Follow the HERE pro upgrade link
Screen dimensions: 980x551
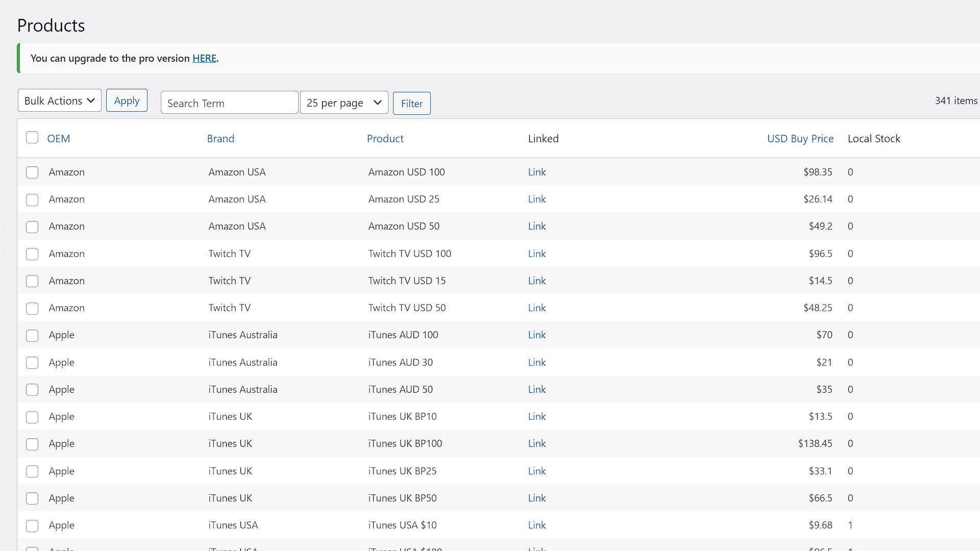(204, 58)
